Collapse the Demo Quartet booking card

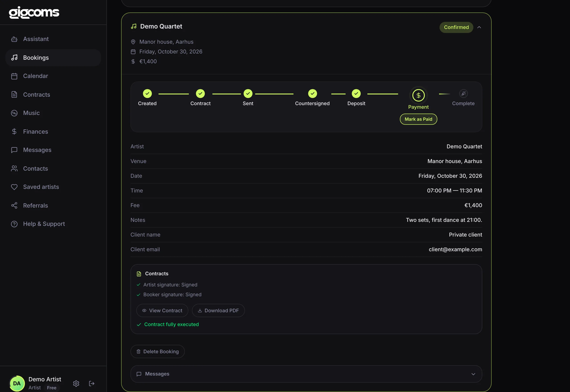(479, 27)
